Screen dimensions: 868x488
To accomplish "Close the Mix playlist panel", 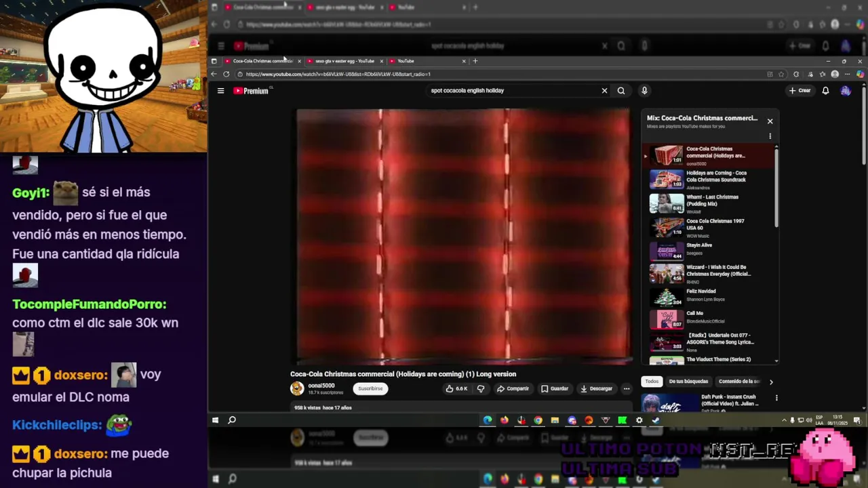I will point(770,121).
